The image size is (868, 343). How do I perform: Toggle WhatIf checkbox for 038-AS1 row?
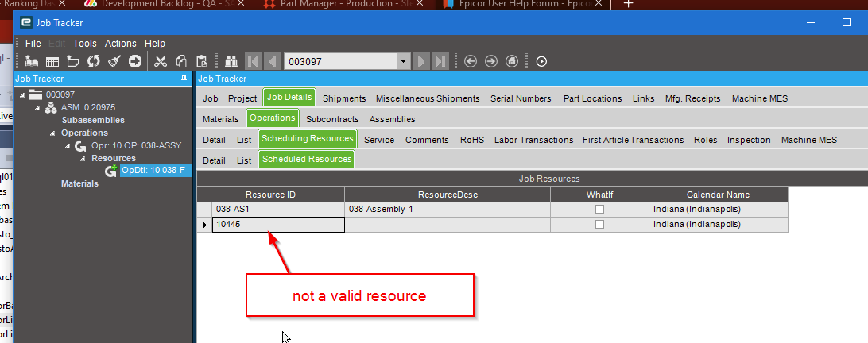pyautogui.click(x=599, y=210)
